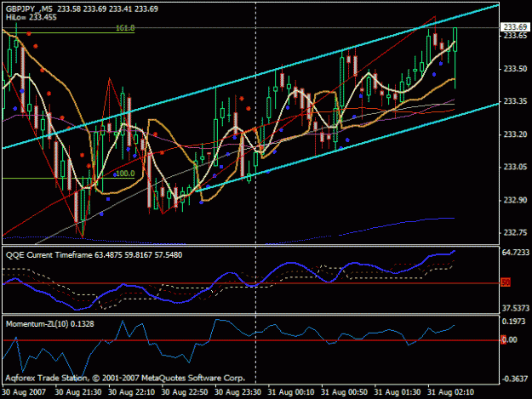Click the 30 Aug 23:30 time label
This screenshot has width=532, height=399.
pyautogui.click(x=237, y=392)
